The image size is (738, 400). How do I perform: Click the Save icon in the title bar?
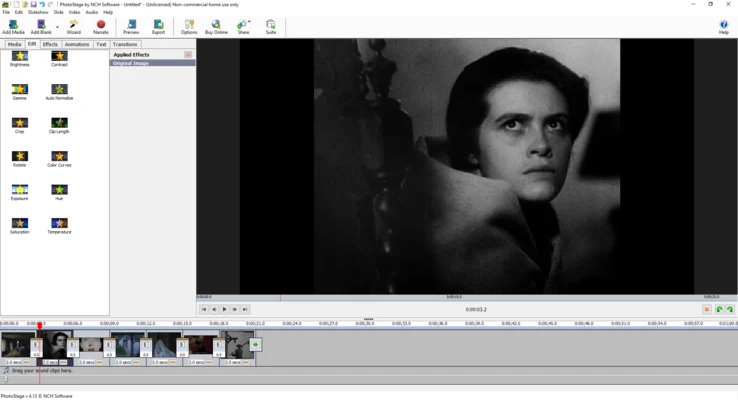[33, 4]
